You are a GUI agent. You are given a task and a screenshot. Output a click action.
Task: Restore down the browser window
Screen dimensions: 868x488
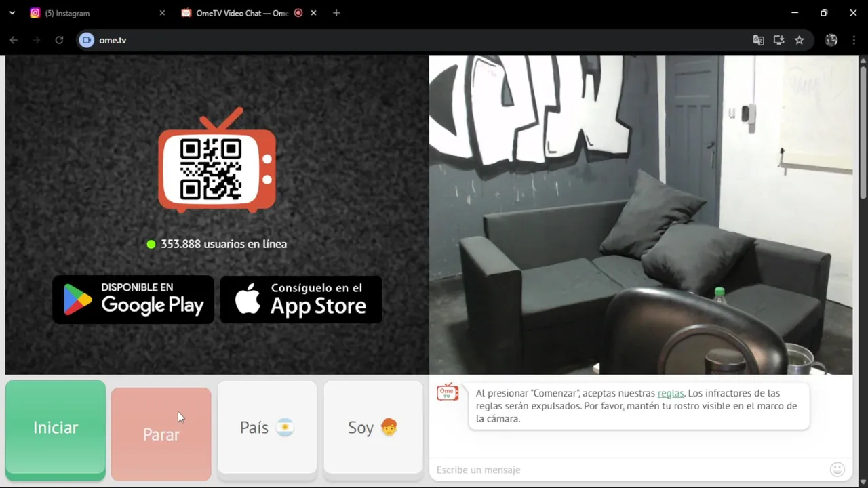(x=824, y=13)
